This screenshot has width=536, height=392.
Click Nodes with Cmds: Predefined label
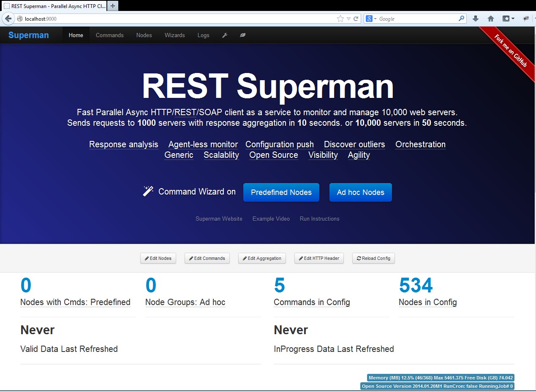(75, 302)
